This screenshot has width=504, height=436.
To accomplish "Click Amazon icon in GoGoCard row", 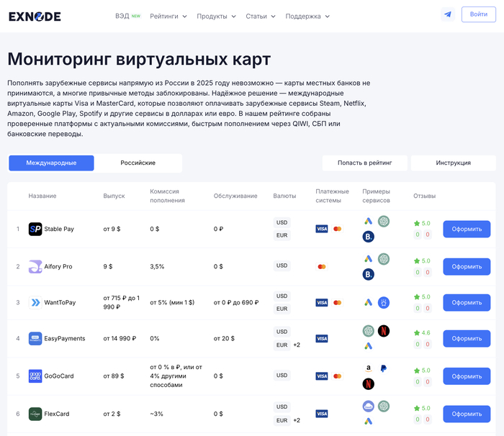I will 369,368.
